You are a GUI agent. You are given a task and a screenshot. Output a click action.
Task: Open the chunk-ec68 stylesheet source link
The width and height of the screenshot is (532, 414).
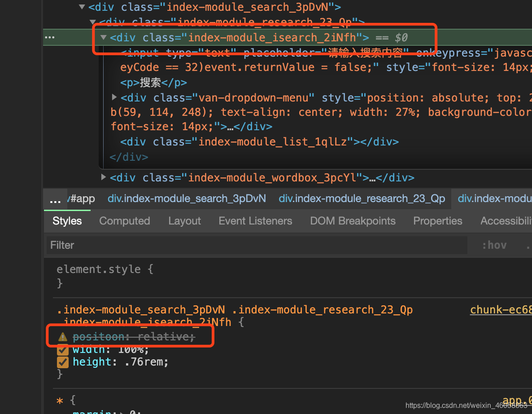point(501,310)
